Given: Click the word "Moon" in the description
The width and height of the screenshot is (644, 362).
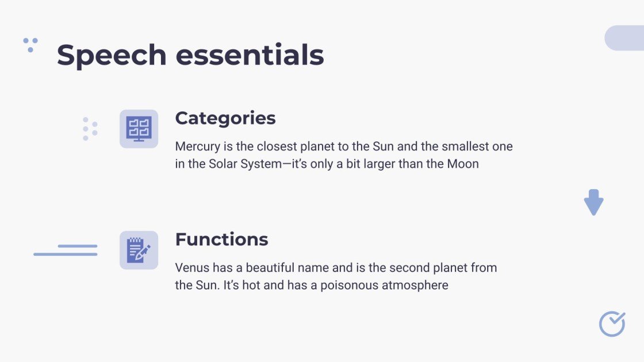Looking at the screenshot, I should [463, 164].
